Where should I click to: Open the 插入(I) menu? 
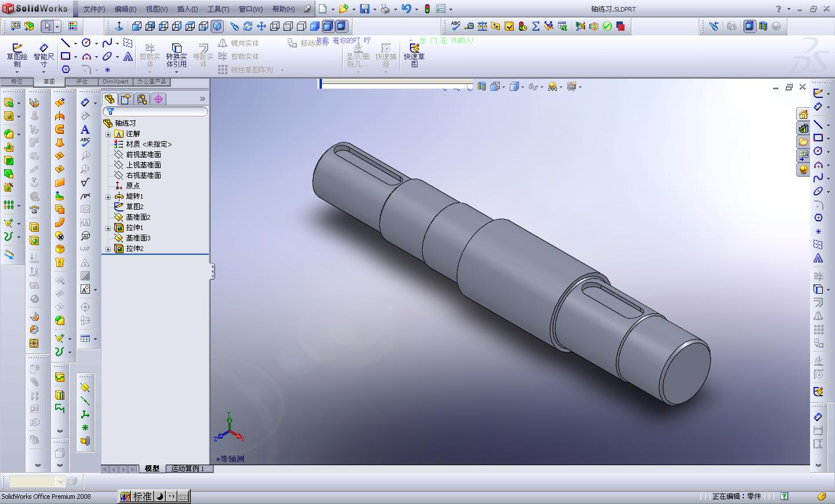[187, 9]
